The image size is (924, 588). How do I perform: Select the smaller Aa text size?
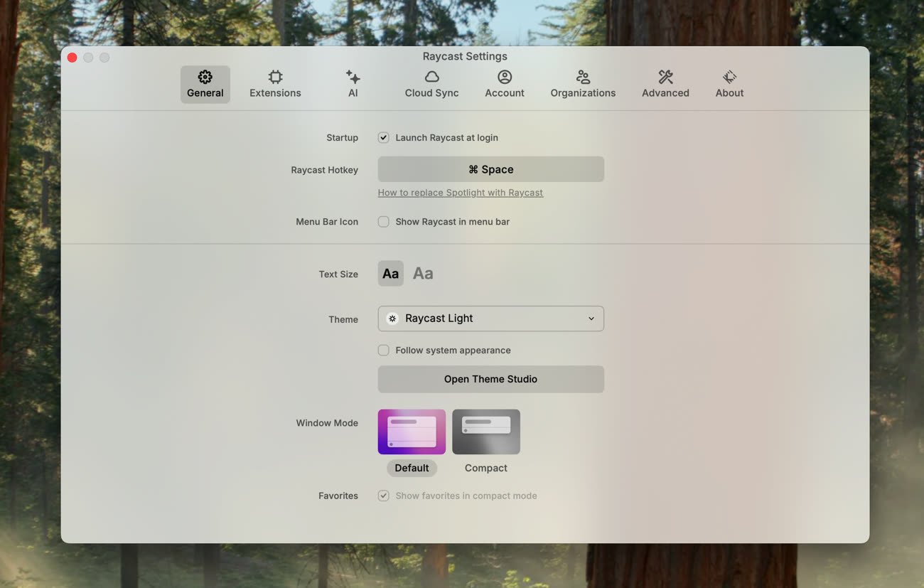391,274
